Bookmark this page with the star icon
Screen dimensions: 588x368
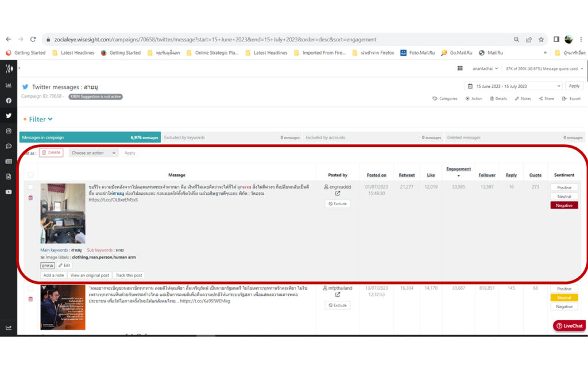(x=541, y=40)
